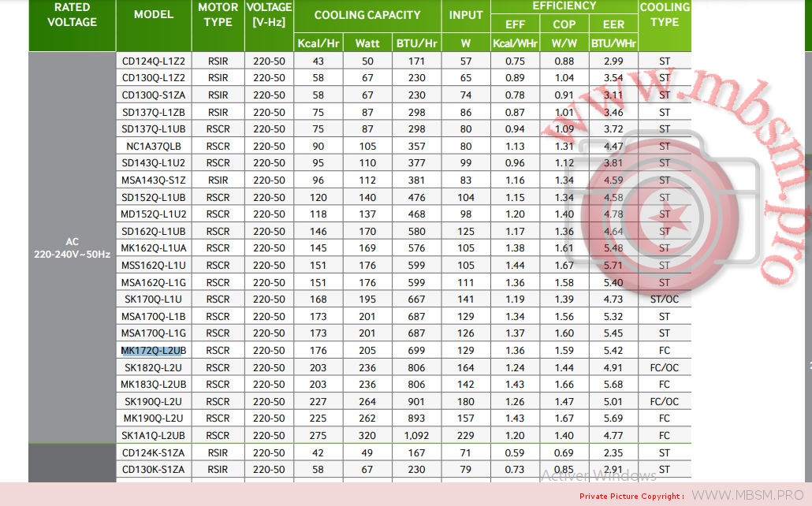Click the NC1A37QLB model entry
This screenshot has width=812, height=506.
154,146
